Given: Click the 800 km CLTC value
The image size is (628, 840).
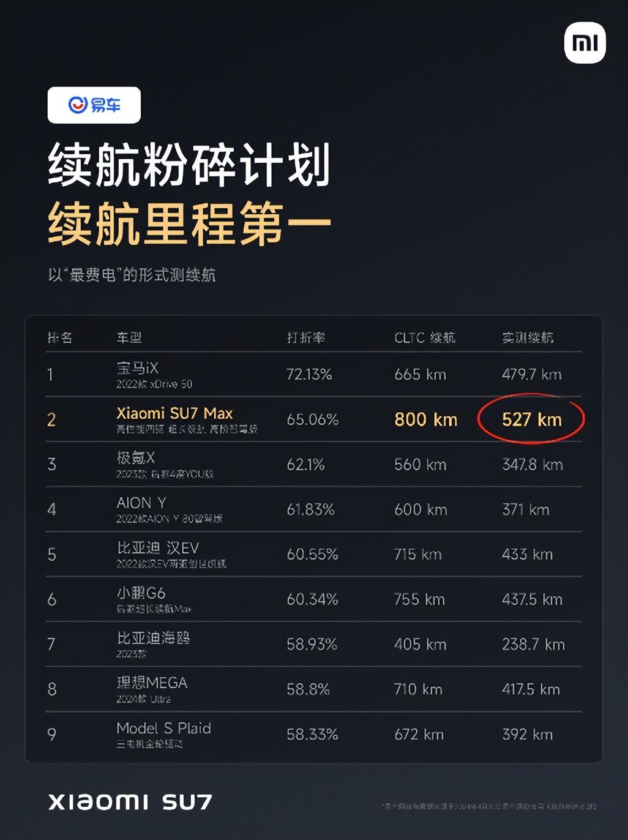Looking at the screenshot, I should point(426,419).
